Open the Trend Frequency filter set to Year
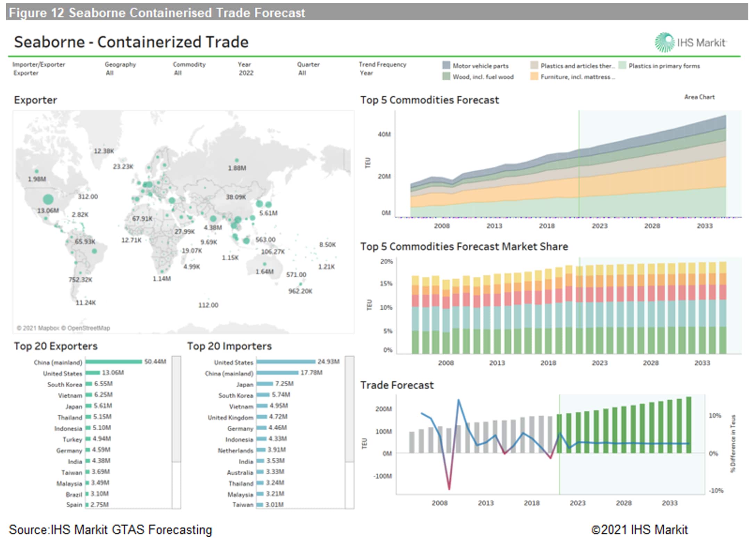 pos(367,73)
